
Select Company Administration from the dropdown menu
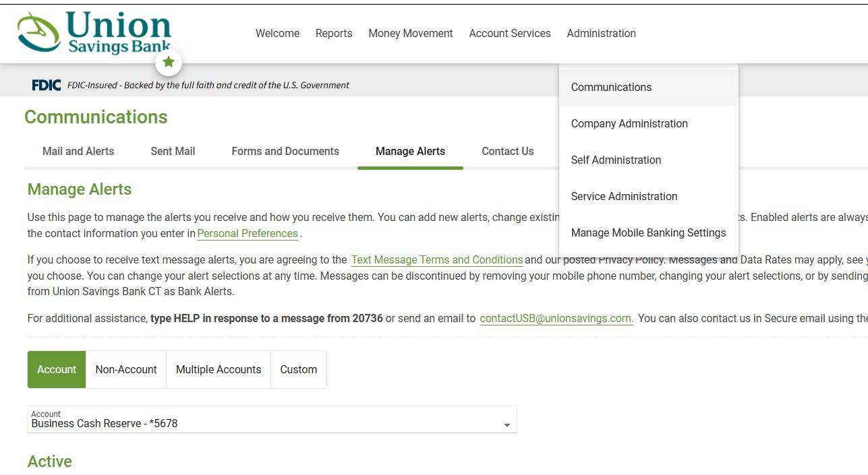(x=629, y=123)
